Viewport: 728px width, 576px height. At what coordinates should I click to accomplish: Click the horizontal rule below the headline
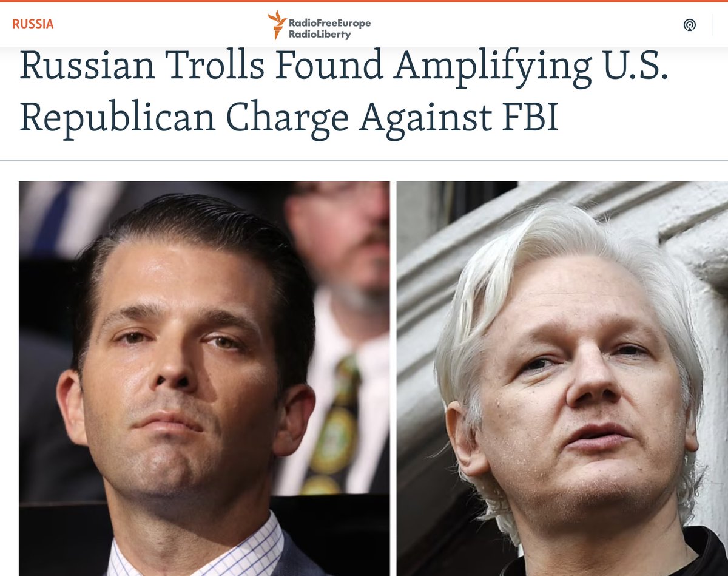pyautogui.click(x=364, y=160)
